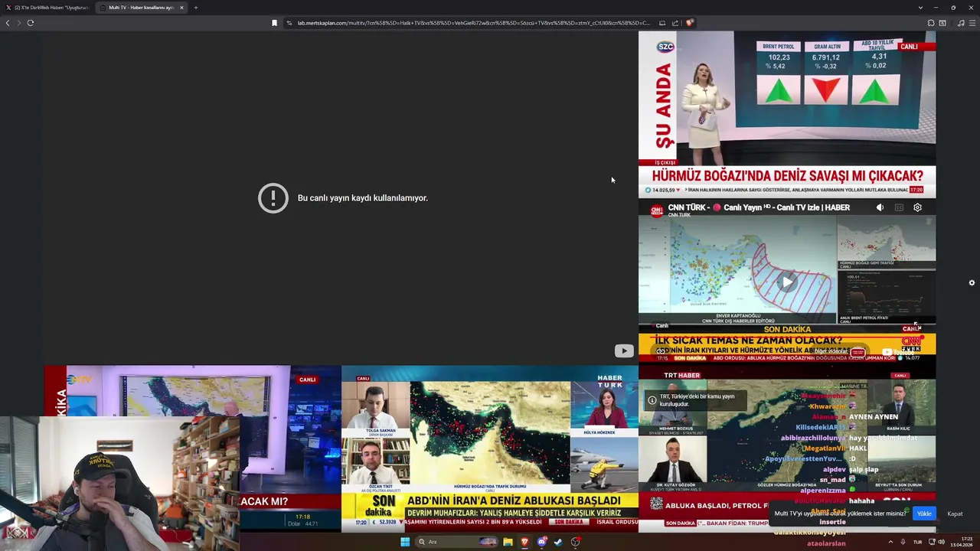Click TRT public broadcaster info notice
Screen dimensions: 980x551
pyautogui.click(x=694, y=400)
